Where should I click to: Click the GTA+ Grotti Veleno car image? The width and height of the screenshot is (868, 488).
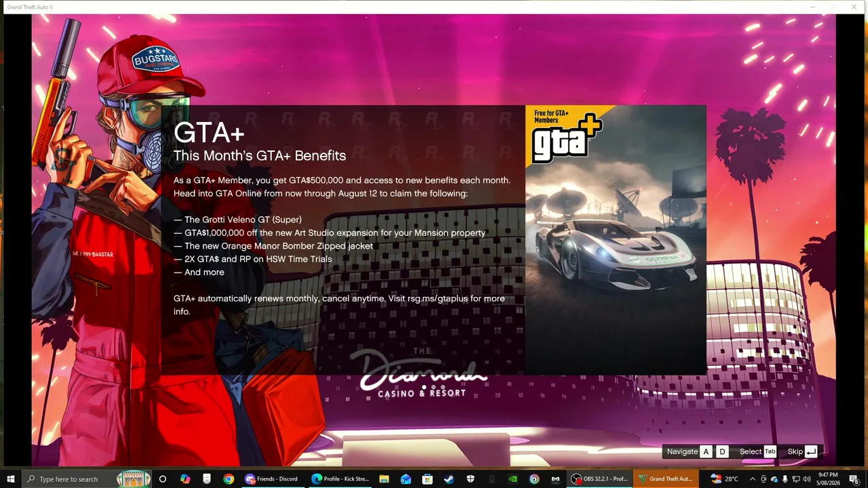[x=616, y=239]
